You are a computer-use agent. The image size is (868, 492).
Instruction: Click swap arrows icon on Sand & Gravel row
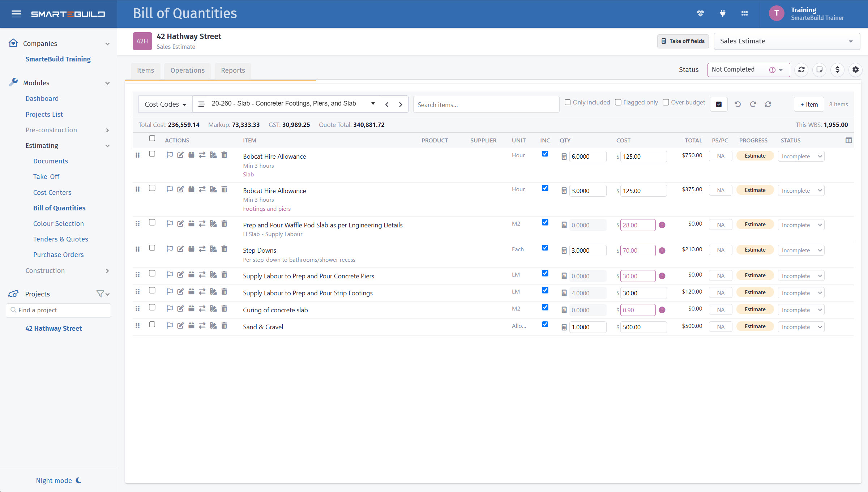202,326
